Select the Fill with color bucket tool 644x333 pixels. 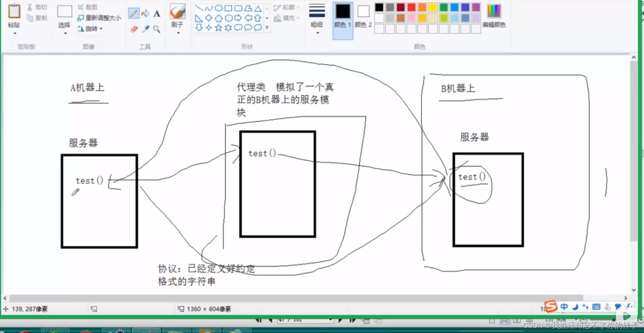[145, 13]
